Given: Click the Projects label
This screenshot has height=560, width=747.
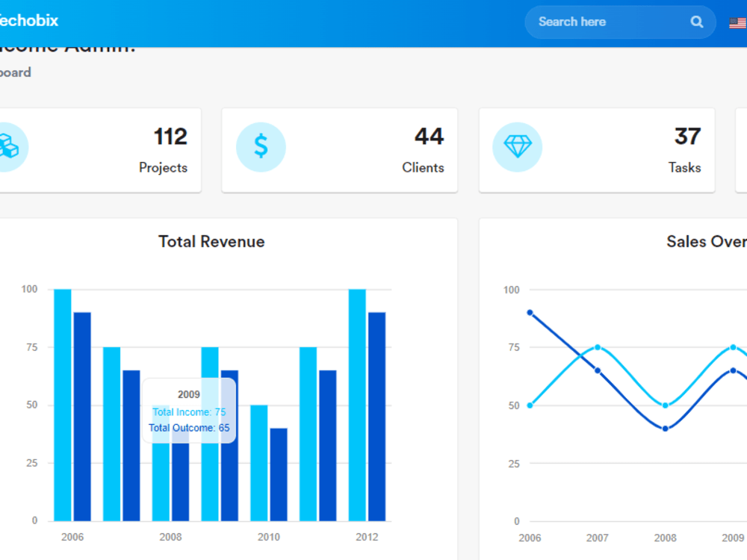Looking at the screenshot, I should pos(163,167).
